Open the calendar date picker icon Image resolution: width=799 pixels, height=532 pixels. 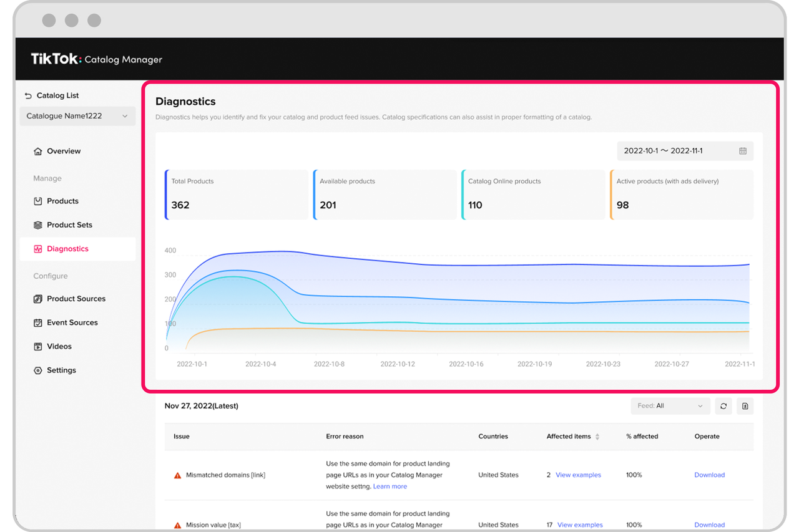pos(743,151)
